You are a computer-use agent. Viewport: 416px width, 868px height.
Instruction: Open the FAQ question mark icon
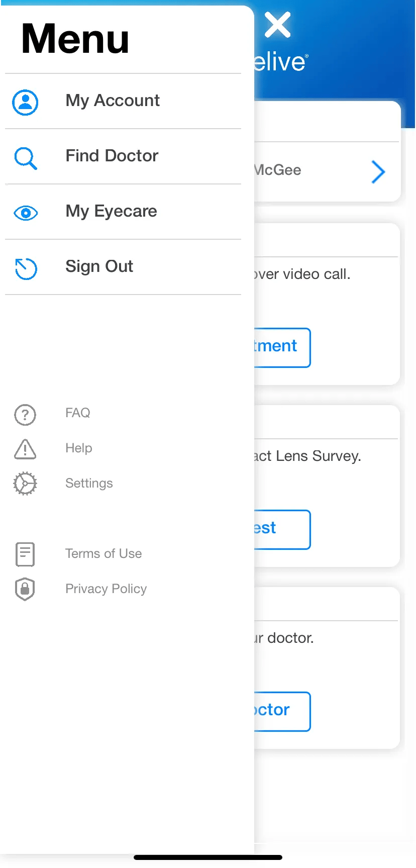pos(25,415)
